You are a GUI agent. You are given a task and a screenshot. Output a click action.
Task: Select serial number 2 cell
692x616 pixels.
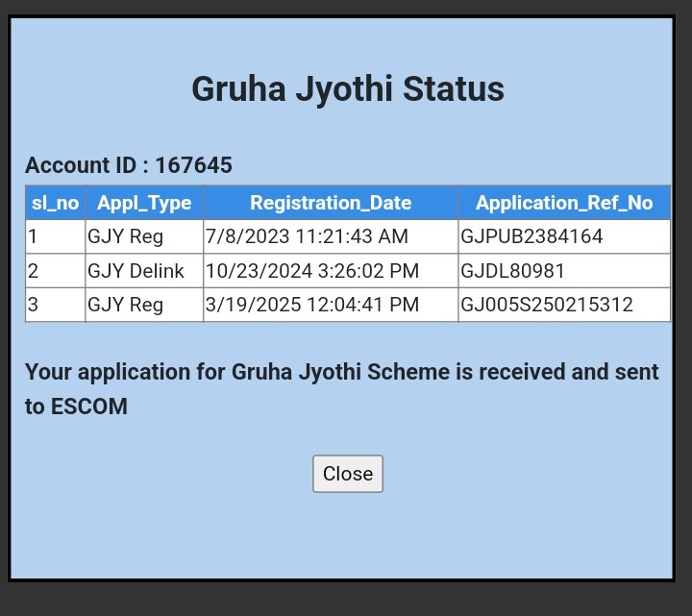[55, 270]
